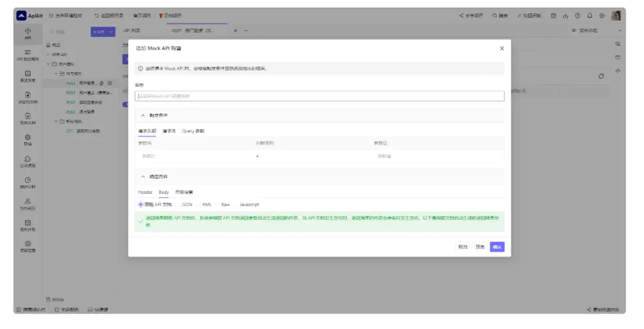Click the parameter name input cell

click(194, 156)
